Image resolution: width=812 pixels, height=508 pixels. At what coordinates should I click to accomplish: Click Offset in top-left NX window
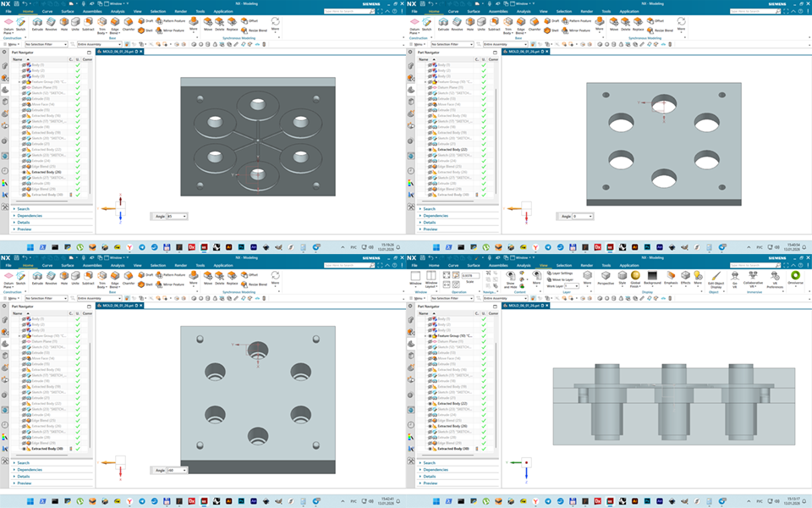pos(250,20)
